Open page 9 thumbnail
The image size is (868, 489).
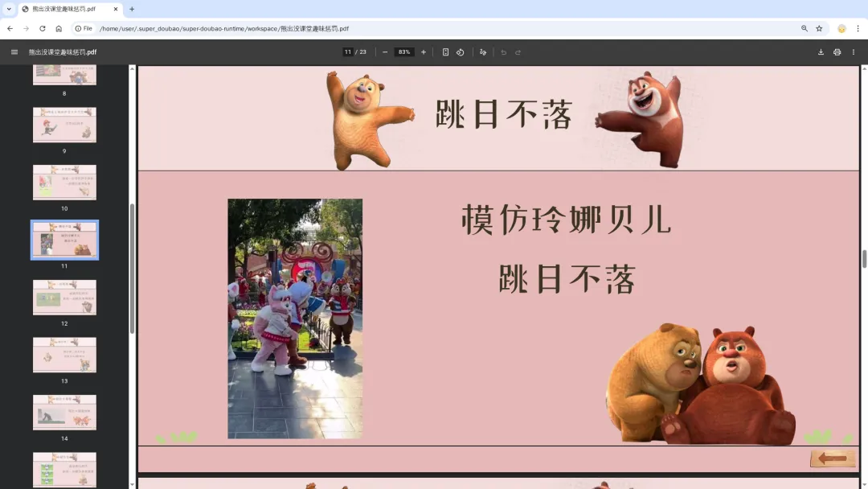pos(64,125)
